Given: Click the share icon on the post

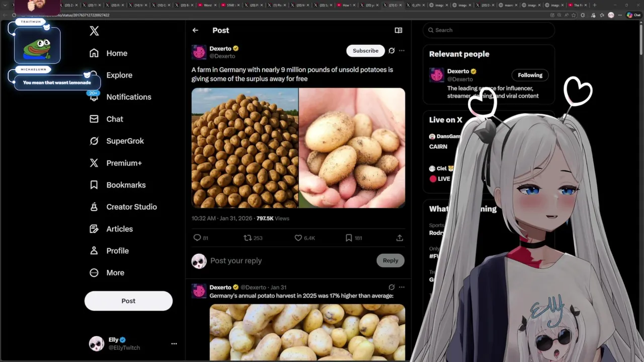Looking at the screenshot, I should tap(399, 238).
